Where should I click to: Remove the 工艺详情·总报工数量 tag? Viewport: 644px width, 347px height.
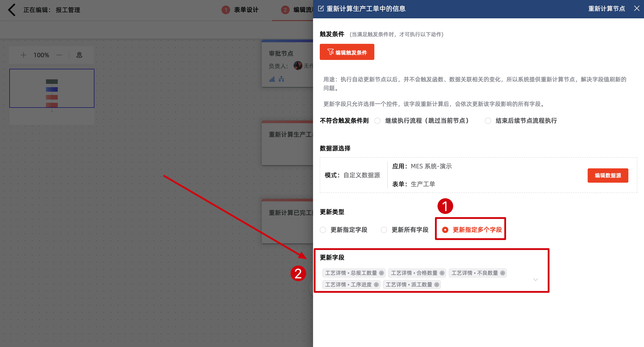pyautogui.click(x=381, y=273)
